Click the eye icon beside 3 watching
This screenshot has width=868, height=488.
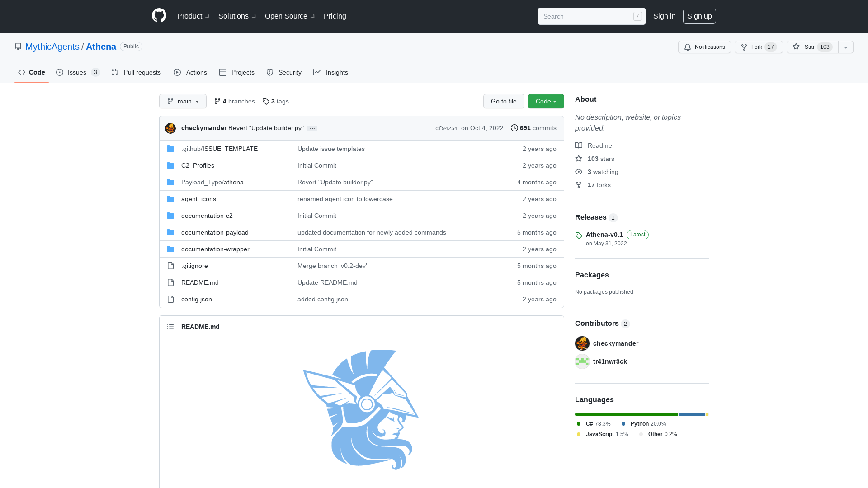pyautogui.click(x=579, y=172)
